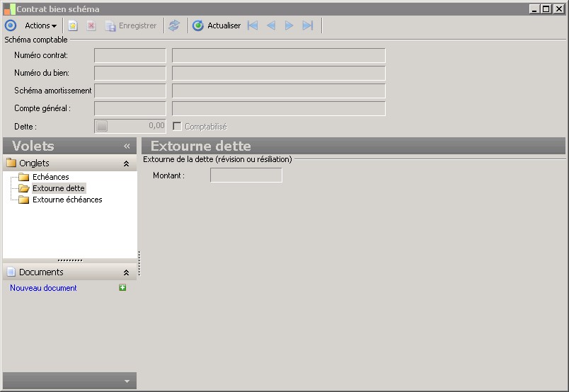Click the Echéances folder icon
The height and width of the screenshot is (392, 569).
pos(24,177)
